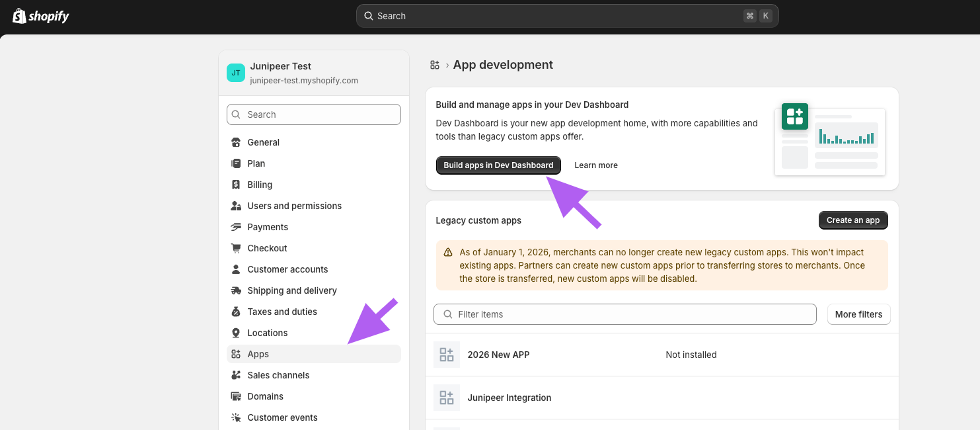Select Payments in the settings sidebar
The width and height of the screenshot is (980, 430).
tap(314, 227)
